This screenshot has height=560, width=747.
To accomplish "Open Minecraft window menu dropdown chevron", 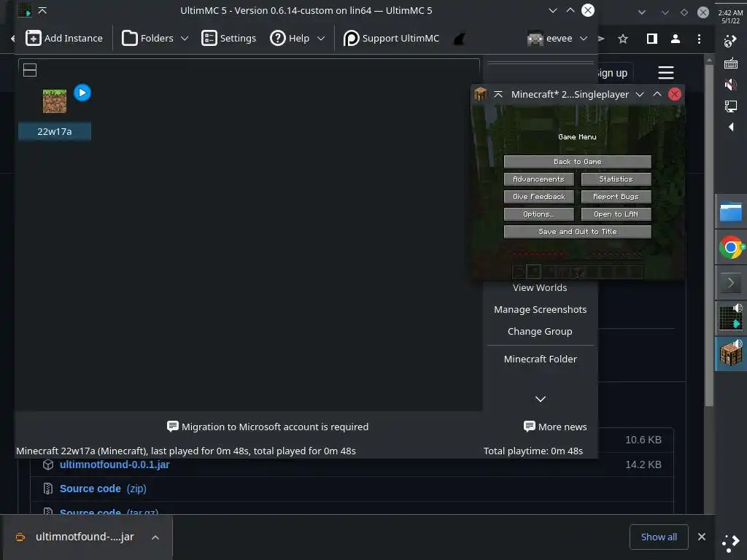I will point(640,94).
